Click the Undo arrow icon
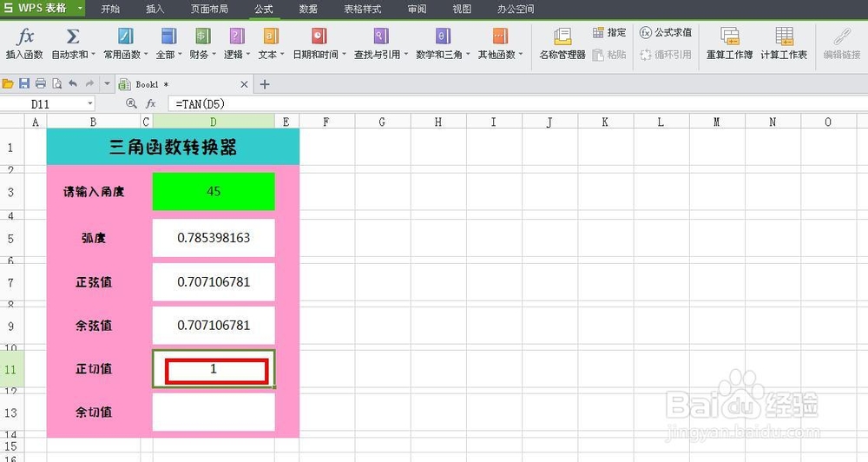 click(73, 83)
